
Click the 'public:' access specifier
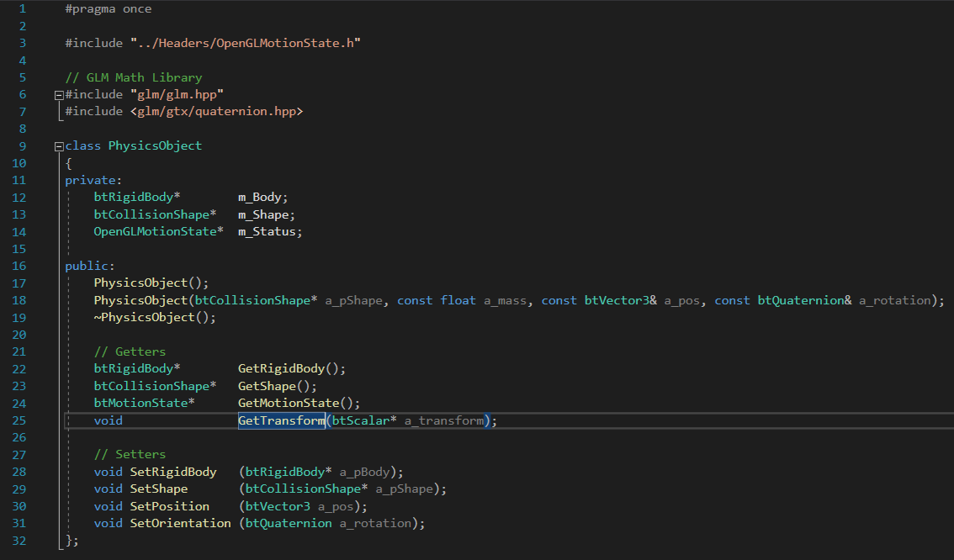click(x=90, y=266)
